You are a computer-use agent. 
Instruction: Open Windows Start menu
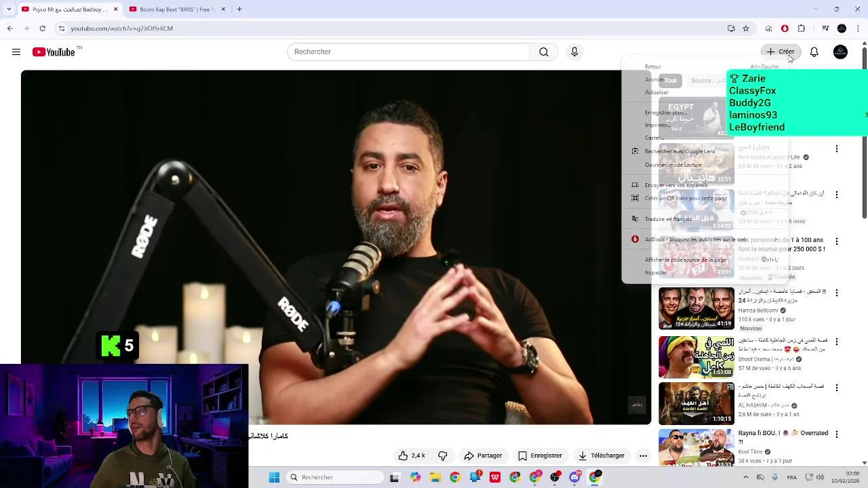click(274, 477)
